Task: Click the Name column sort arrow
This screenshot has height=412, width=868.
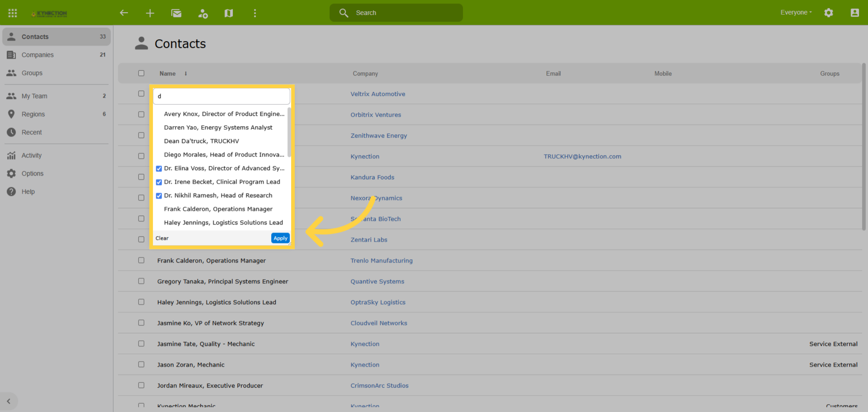Action: pos(186,73)
